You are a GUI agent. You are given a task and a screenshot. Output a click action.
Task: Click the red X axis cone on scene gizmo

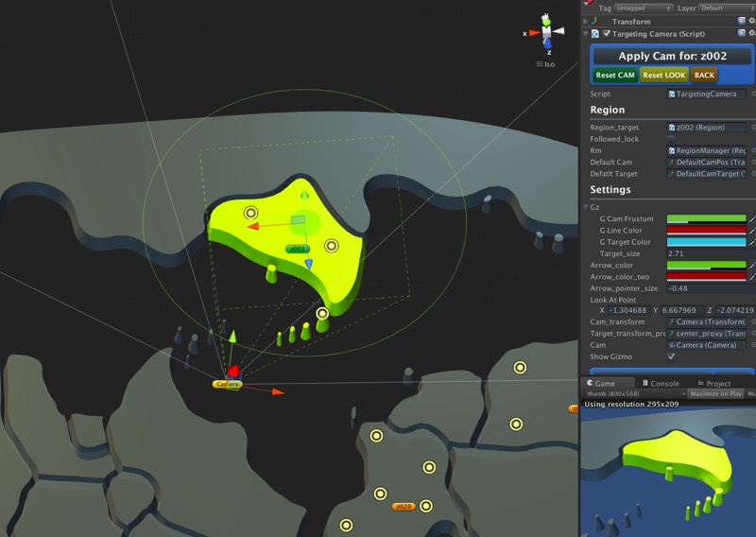point(534,33)
